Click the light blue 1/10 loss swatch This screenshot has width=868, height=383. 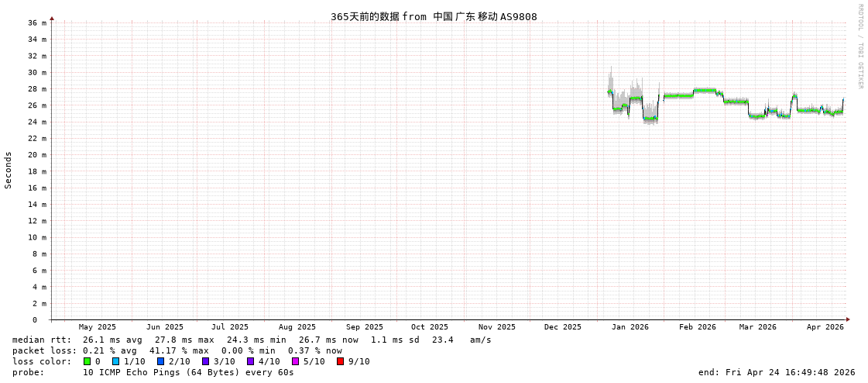click(115, 361)
